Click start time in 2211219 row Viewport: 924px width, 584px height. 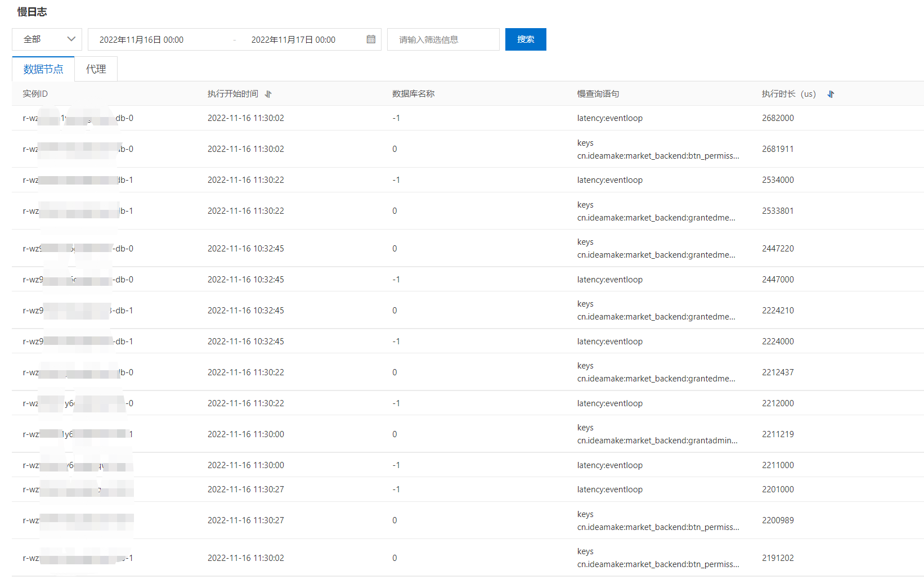point(246,434)
